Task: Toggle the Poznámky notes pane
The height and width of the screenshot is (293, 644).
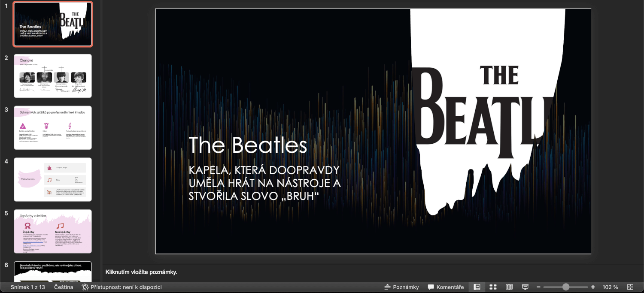Action: (401, 287)
